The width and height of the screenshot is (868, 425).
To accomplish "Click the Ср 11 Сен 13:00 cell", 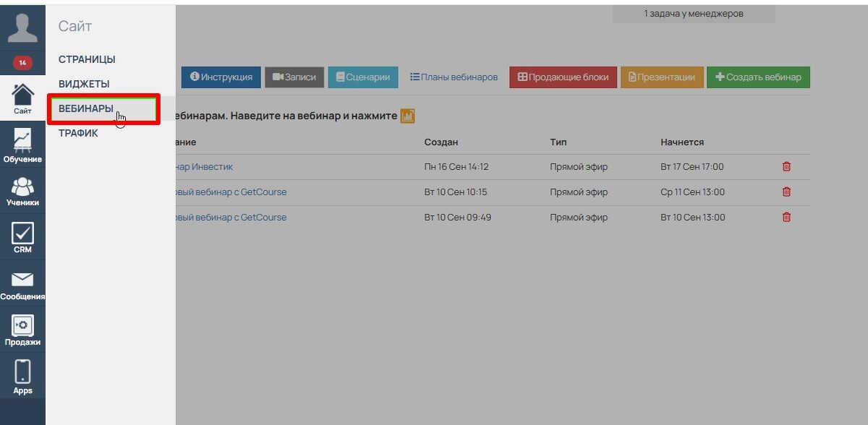I will 692,192.
